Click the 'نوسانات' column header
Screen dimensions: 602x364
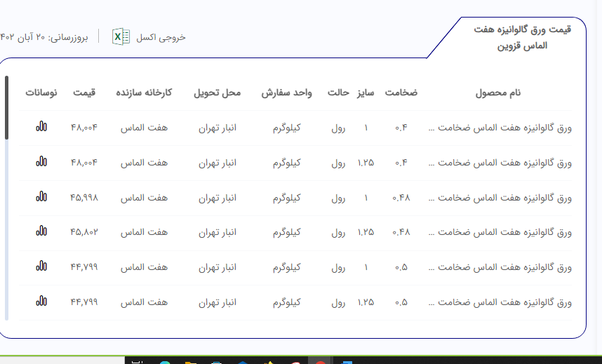click(x=41, y=93)
